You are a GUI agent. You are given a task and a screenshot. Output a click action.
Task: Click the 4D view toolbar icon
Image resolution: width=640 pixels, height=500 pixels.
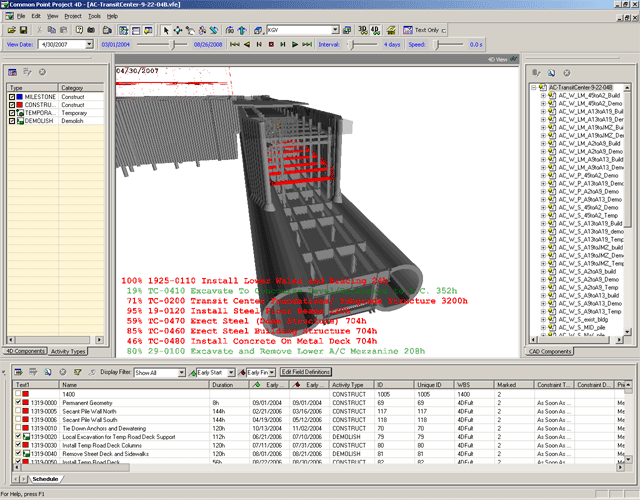coord(375,30)
